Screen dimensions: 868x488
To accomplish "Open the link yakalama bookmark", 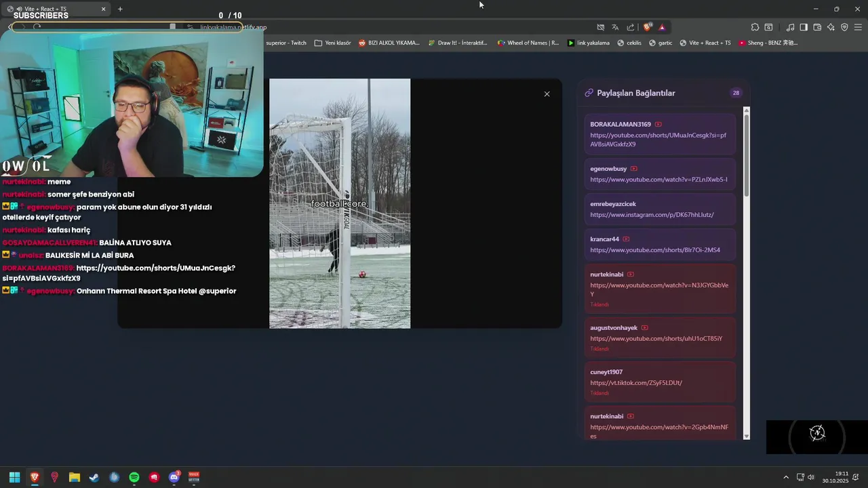I will coord(589,43).
